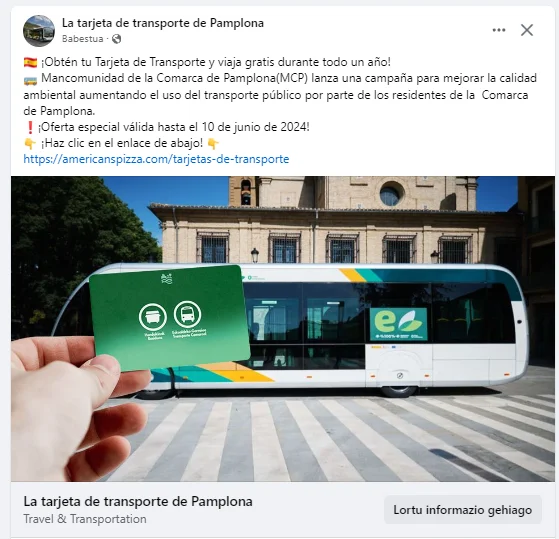Click the pointing hand emoji before ¡Haz clic
This screenshot has width=559, height=539.
click(x=30, y=143)
